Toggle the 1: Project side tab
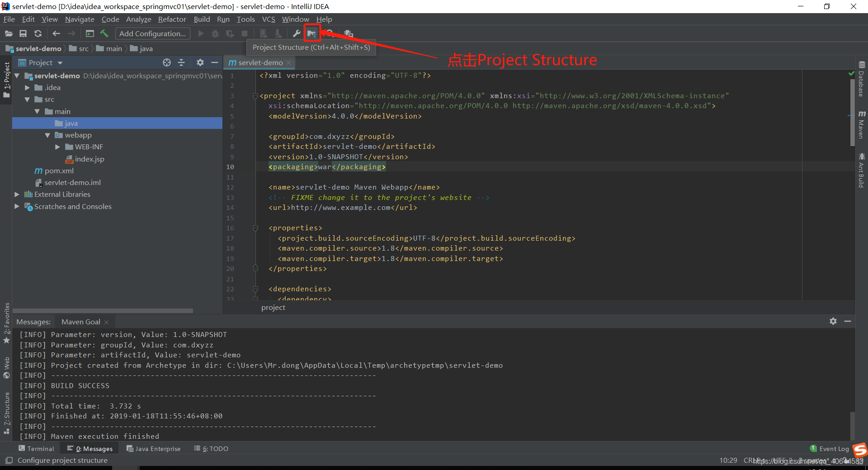Screen dimensions: 868x470 pos(6,81)
